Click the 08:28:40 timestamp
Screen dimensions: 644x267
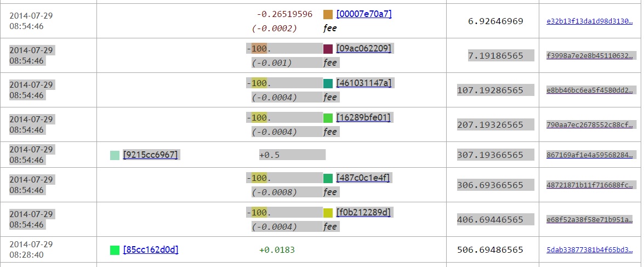click(26, 255)
